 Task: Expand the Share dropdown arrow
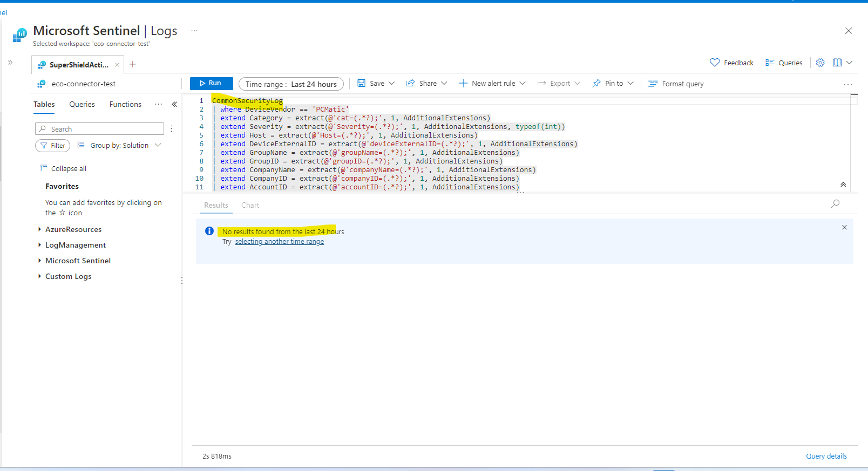click(x=444, y=83)
